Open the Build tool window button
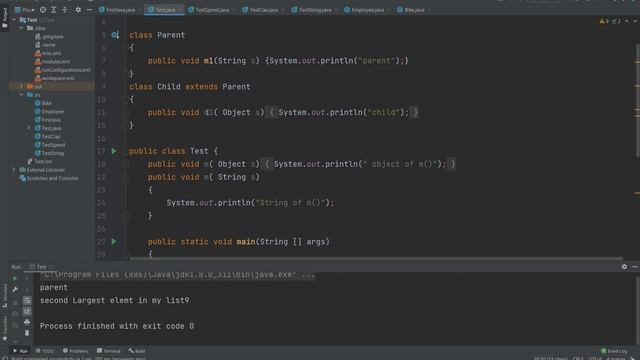Image resolution: width=640 pixels, height=360 pixels. 137,351
